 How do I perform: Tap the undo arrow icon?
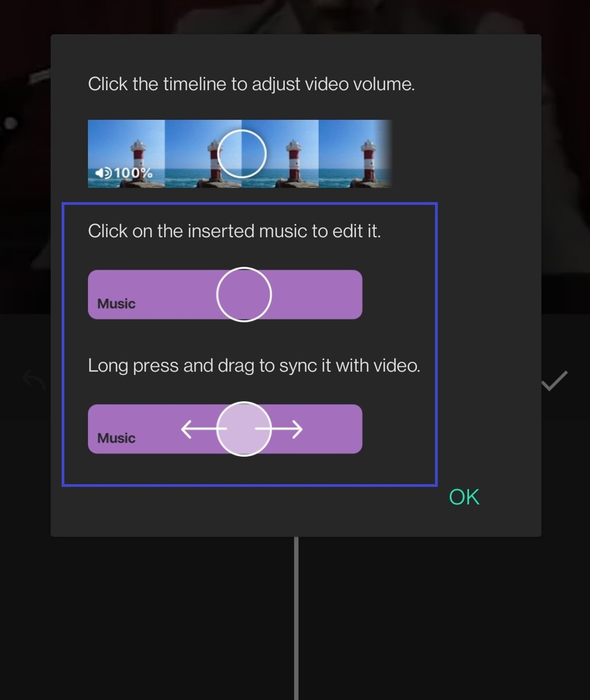pyautogui.click(x=34, y=380)
